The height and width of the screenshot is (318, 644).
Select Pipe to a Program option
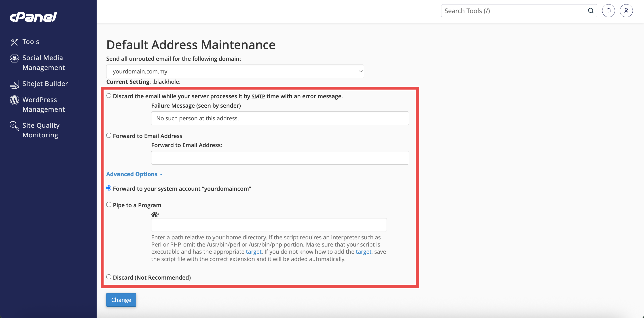click(x=109, y=205)
